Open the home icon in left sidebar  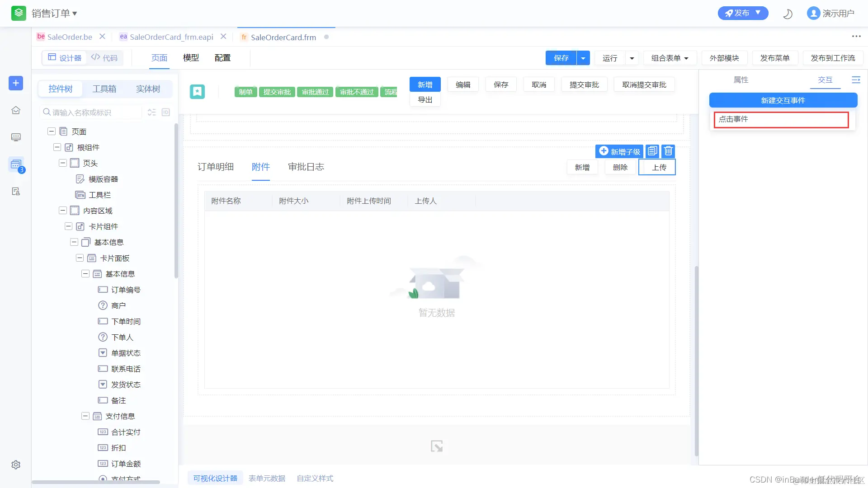pyautogui.click(x=16, y=110)
